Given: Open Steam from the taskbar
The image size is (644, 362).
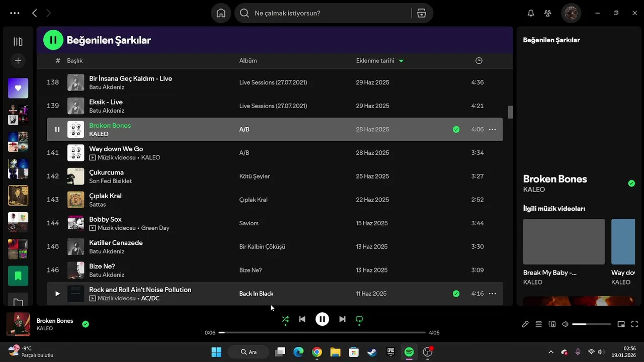Looking at the screenshot, I should (372, 352).
